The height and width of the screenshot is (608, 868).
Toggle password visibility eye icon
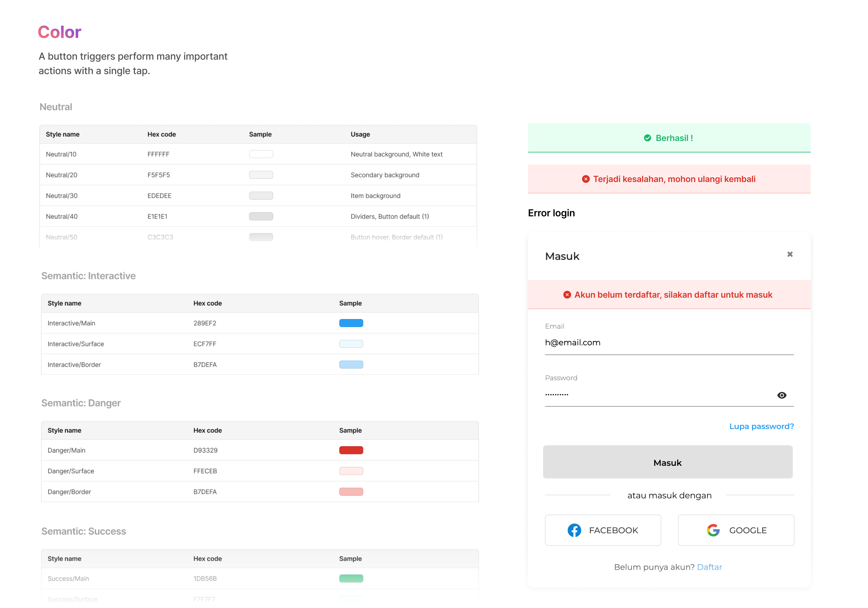coord(782,395)
